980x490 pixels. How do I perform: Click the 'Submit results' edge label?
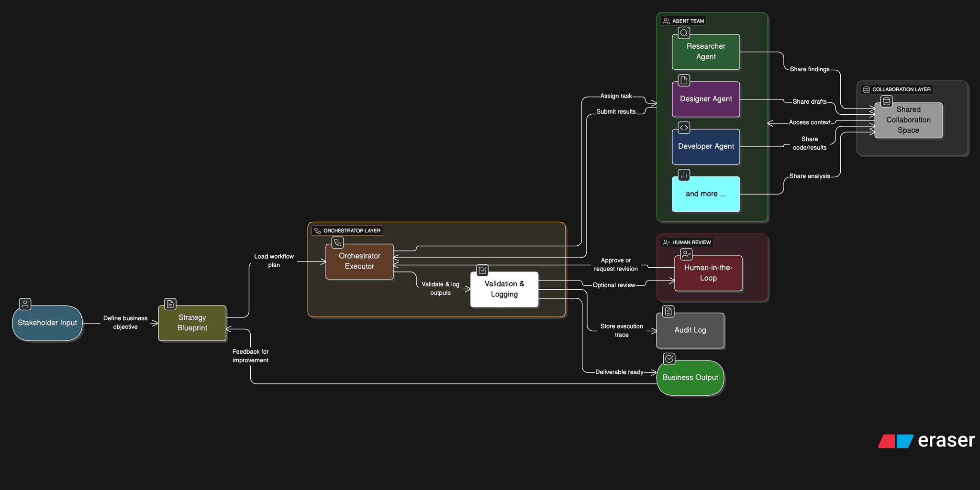click(616, 111)
